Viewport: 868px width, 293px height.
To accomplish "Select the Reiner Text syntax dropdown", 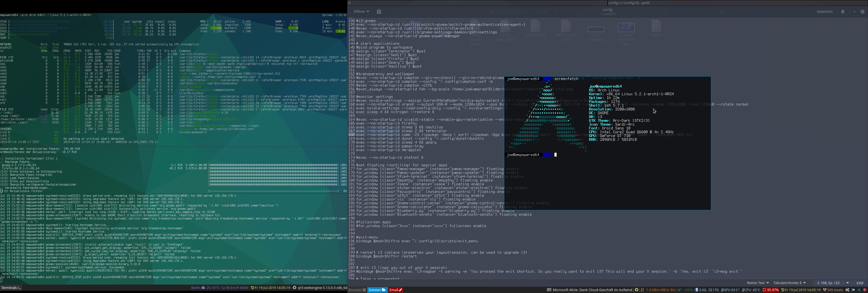I will [x=758, y=283].
